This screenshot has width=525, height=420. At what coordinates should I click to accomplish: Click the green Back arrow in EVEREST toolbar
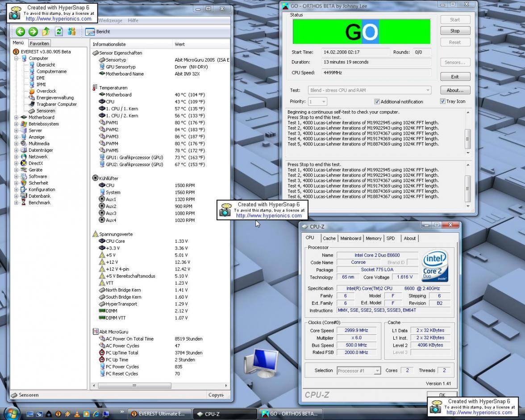point(21,31)
